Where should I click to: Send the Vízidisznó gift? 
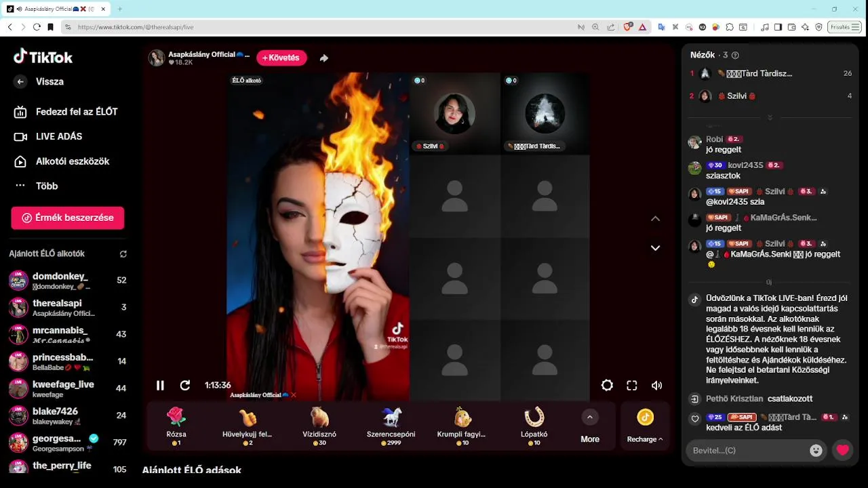(x=319, y=426)
